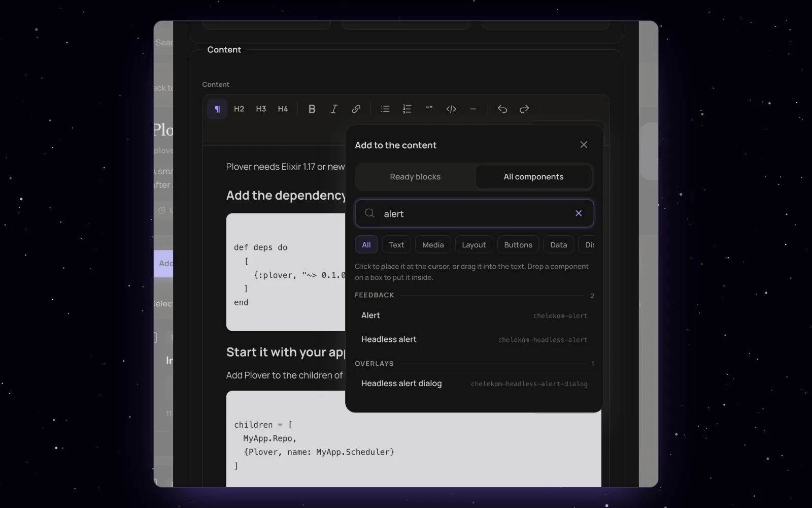Viewport: 812px width, 508px height.
Task: Filter components by Buttons
Action: pyautogui.click(x=518, y=245)
